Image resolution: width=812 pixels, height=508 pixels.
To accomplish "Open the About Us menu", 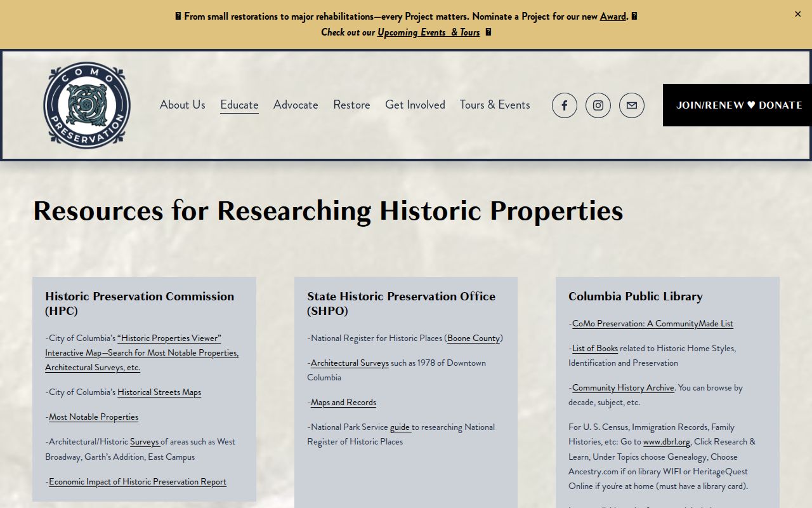I will point(183,105).
